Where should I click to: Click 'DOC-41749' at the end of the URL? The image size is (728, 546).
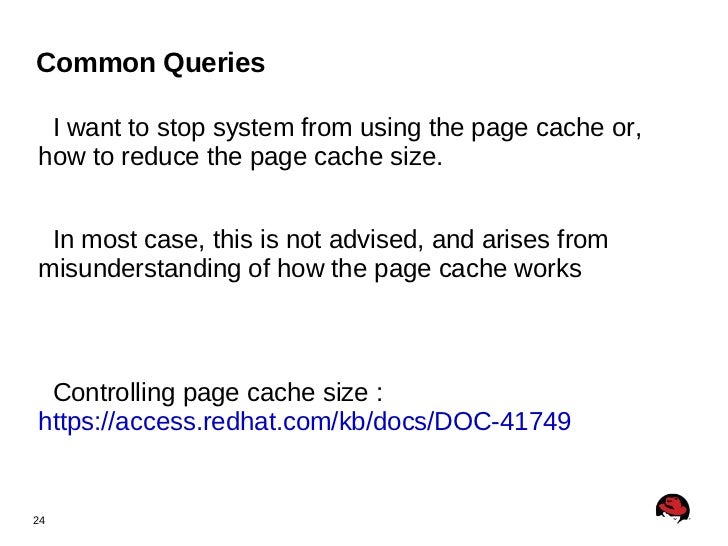(503, 421)
